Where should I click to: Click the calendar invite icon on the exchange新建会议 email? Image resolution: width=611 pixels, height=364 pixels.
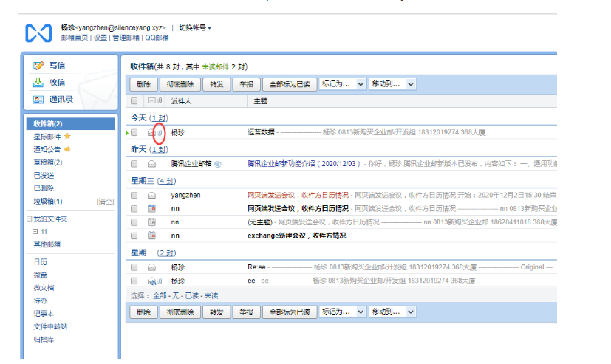pos(151,236)
